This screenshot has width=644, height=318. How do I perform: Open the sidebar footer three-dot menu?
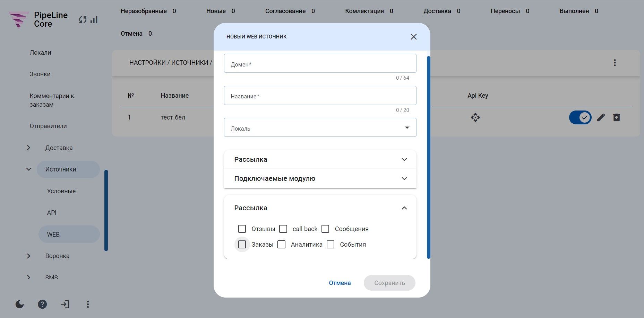click(x=88, y=304)
